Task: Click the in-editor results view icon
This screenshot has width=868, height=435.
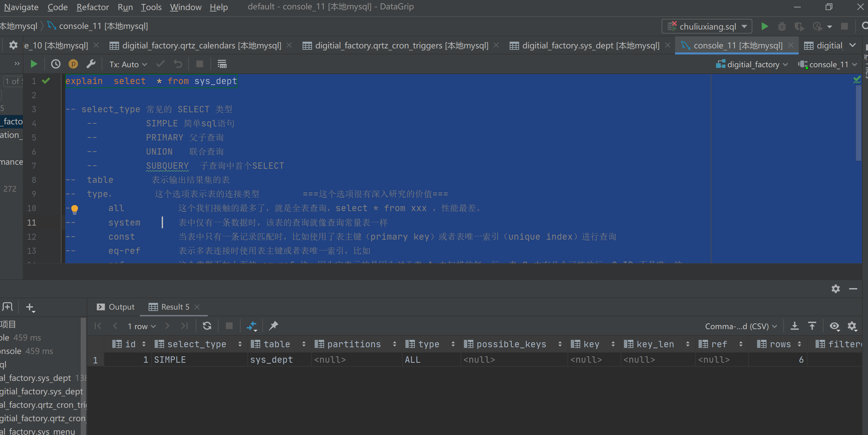Action: click(x=222, y=64)
